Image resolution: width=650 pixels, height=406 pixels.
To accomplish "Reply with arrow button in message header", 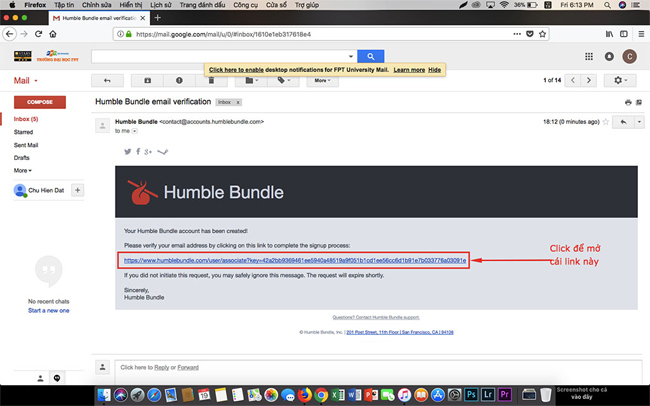I will pyautogui.click(x=623, y=122).
